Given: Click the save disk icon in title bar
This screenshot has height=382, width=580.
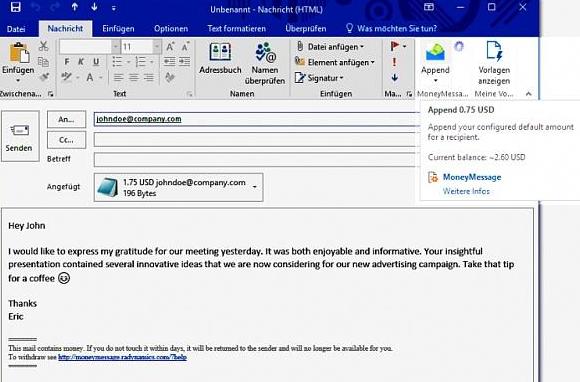Looking at the screenshot, I should point(15,7).
